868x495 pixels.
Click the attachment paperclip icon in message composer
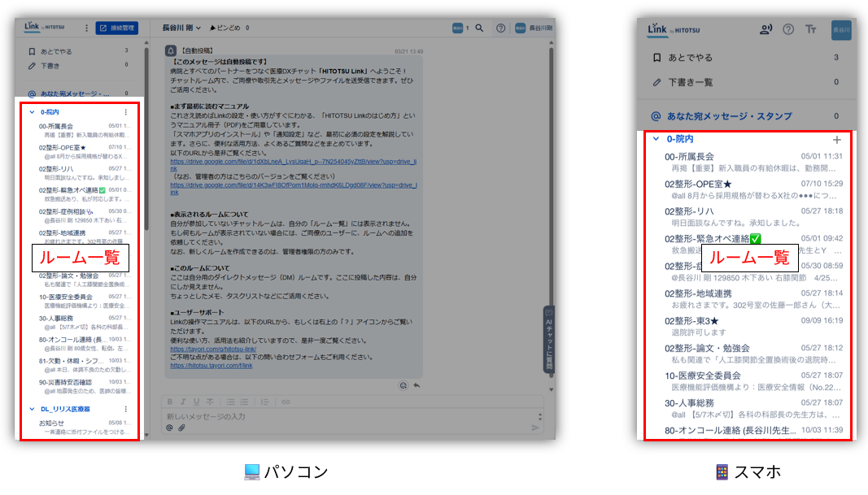tap(181, 428)
